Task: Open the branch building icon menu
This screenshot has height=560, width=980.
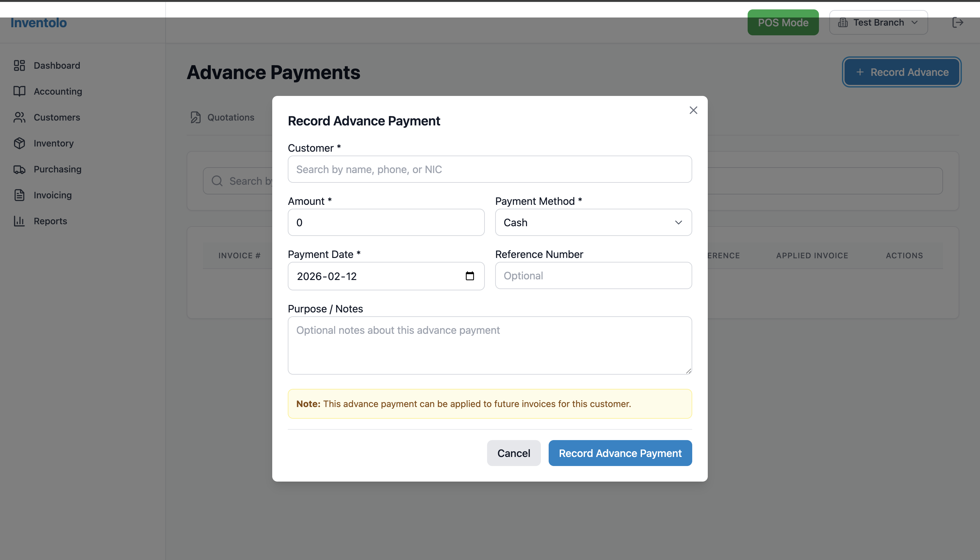Action: [x=842, y=22]
